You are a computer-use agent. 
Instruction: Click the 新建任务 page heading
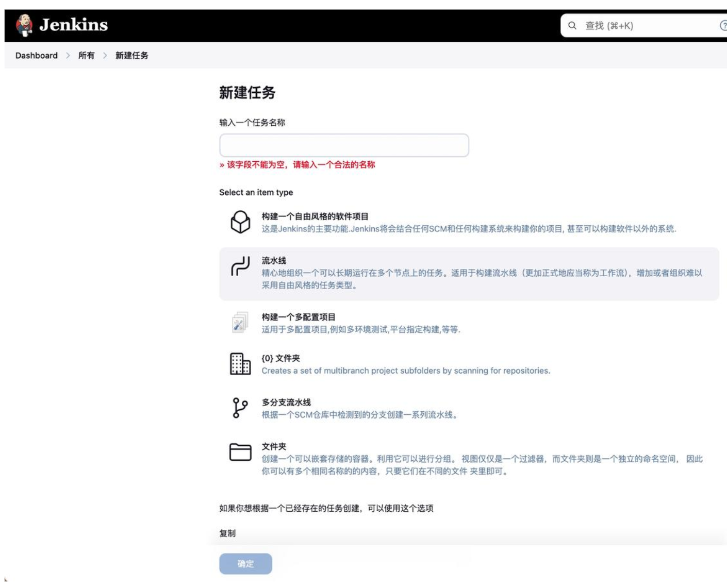(247, 93)
